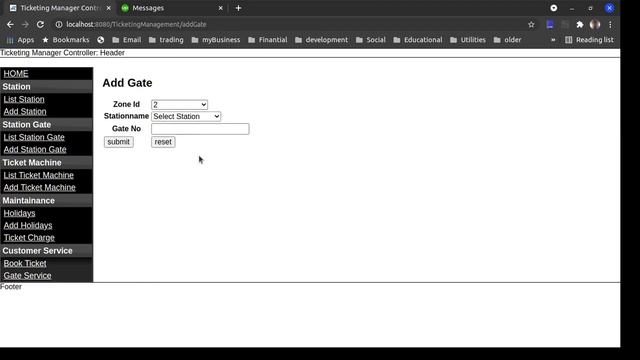Screen dimensions: 640x360
Task: Open the older bookmarks folder
Action: tap(507, 40)
